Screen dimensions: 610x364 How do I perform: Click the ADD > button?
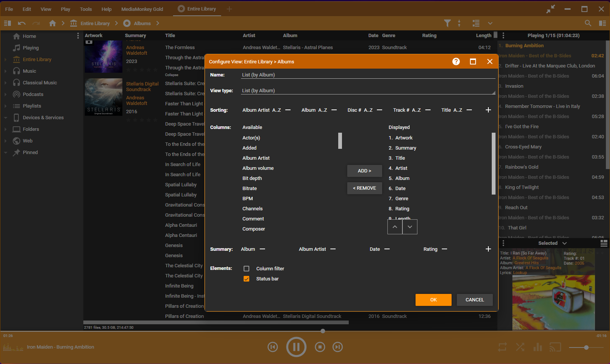tap(364, 171)
